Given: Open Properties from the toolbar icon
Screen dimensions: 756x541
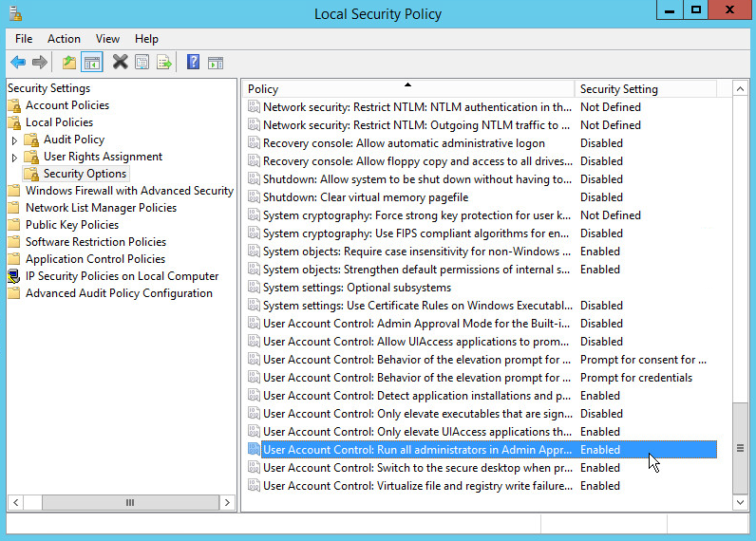Looking at the screenshot, I should 142,63.
